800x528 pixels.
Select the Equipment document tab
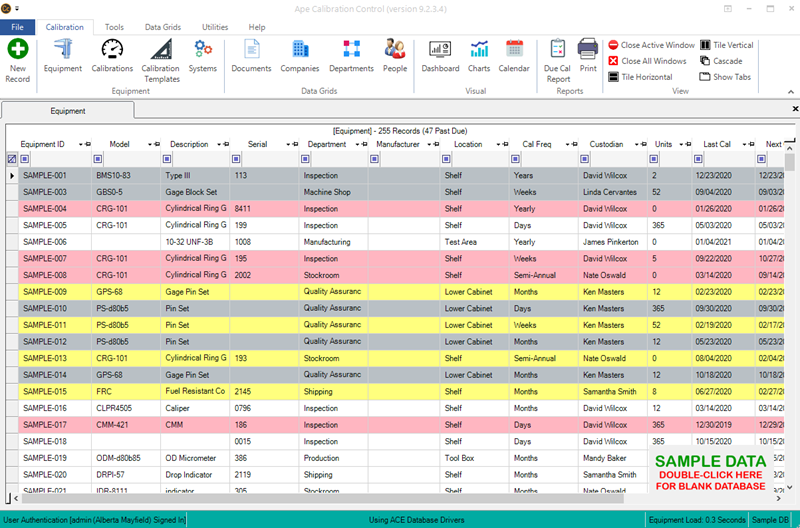tap(68, 111)
